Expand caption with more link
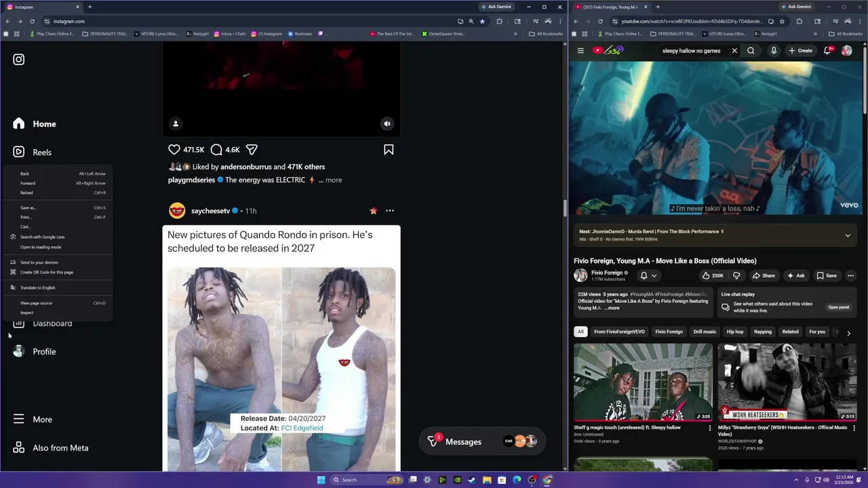Image resolution: width=868 pixels, height=488 pixels. (x=334, y=180)
